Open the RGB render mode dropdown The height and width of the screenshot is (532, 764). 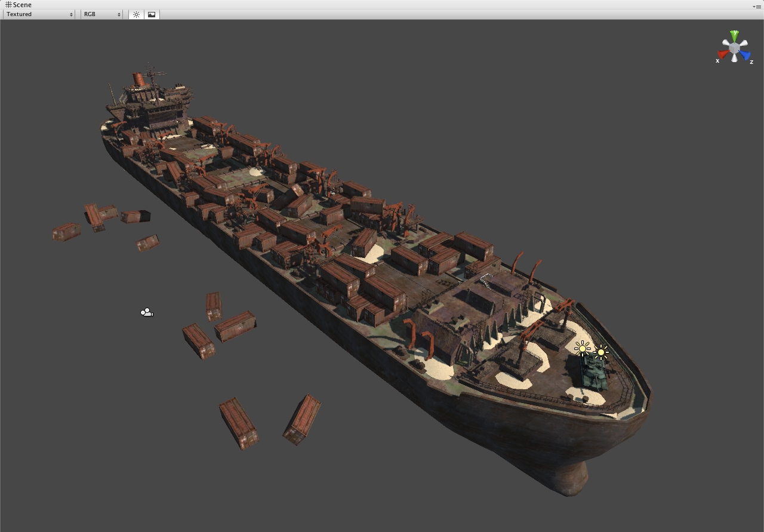click(101, 14)
